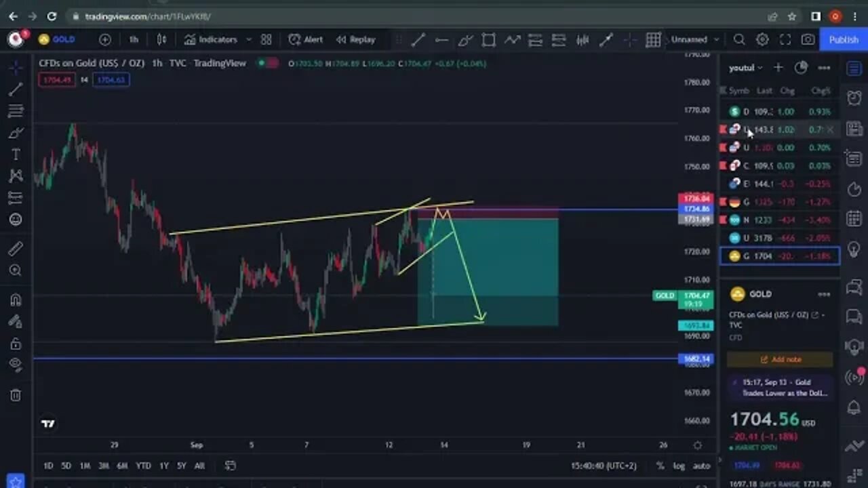The image size is (868, 488).
Task: Select the brush tool in favorites toolbar
Action: (465, 40)
